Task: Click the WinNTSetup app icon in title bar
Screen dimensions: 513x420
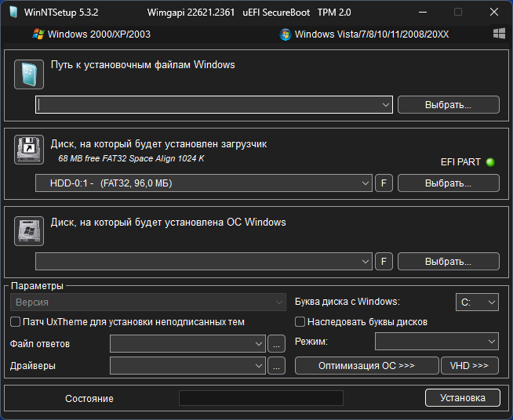Action: 13,12
